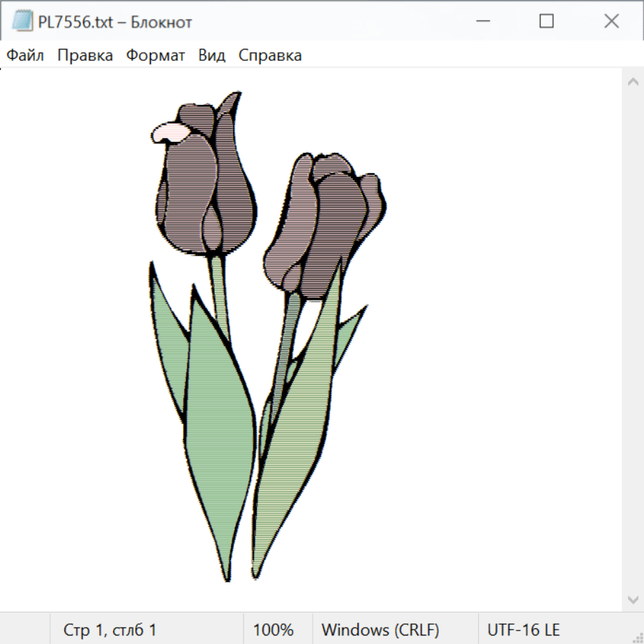Image resolution: width=644 pixels, height=644 pixels.
Task: Open the Вид menu
Action: (x=212, y=56)
